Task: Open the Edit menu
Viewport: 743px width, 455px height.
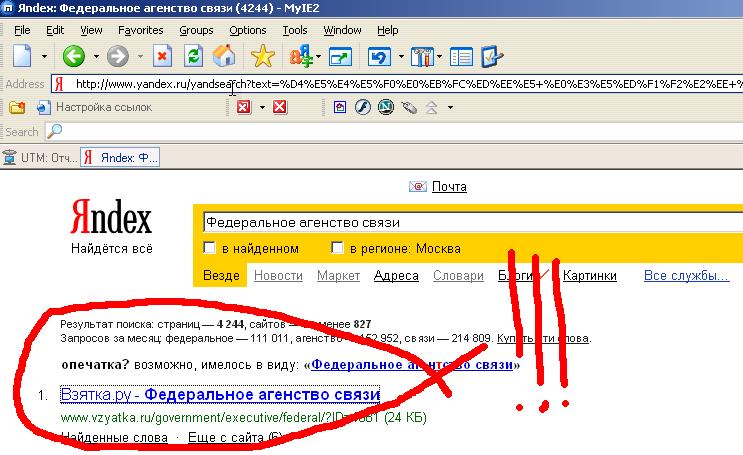Action: click(x=55, y=30)
